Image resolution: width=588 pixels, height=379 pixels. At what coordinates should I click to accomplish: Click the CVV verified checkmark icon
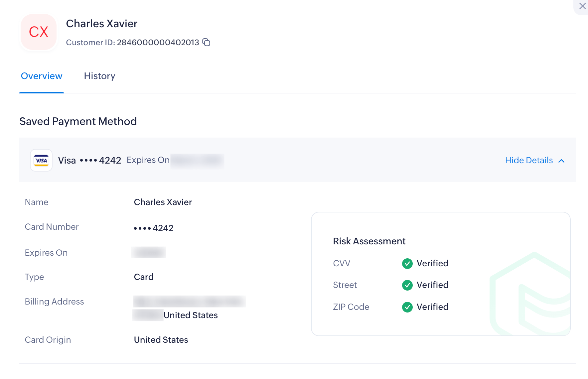click(407, 263)
